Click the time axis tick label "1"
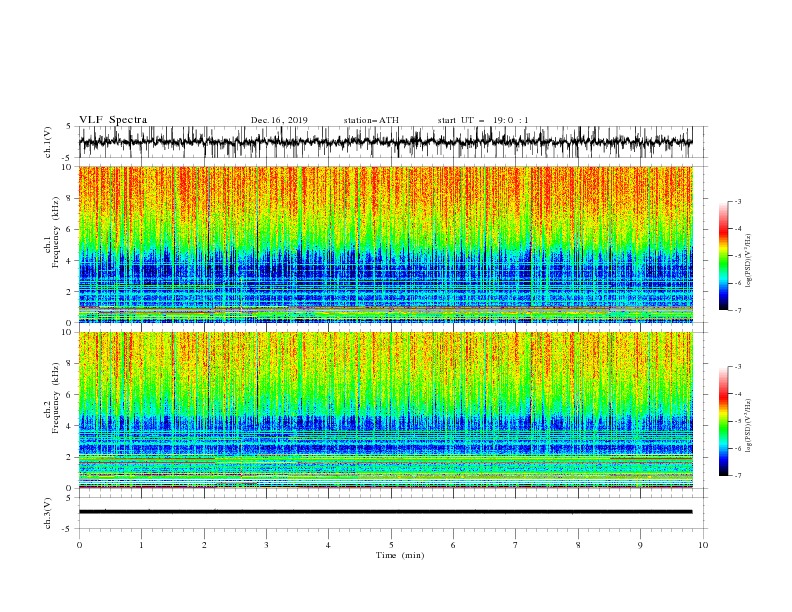This screenshot has height=612, width=792. (x=141, y=545)
